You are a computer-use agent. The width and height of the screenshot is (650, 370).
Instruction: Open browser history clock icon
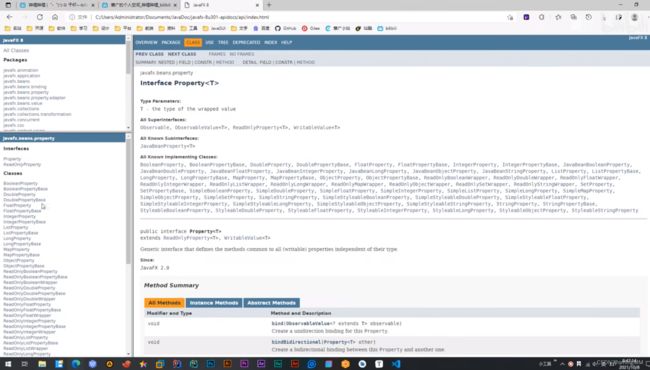click(589, 17)
